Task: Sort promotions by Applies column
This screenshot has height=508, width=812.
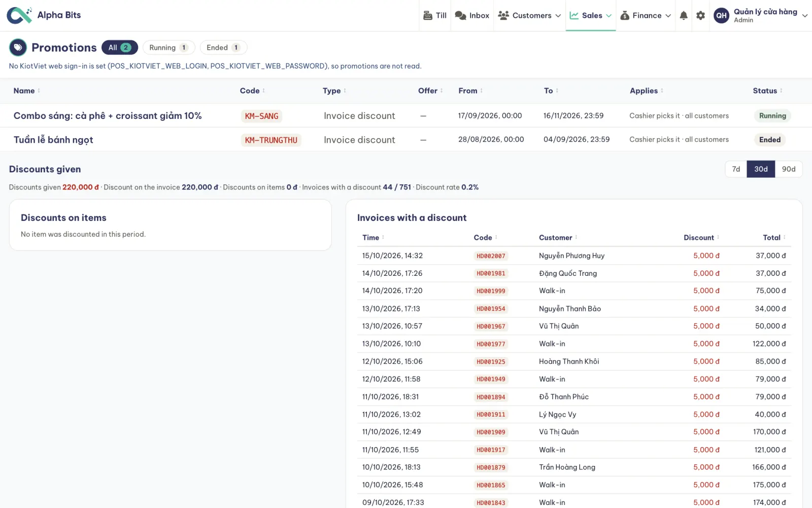Action: (646, 90)
